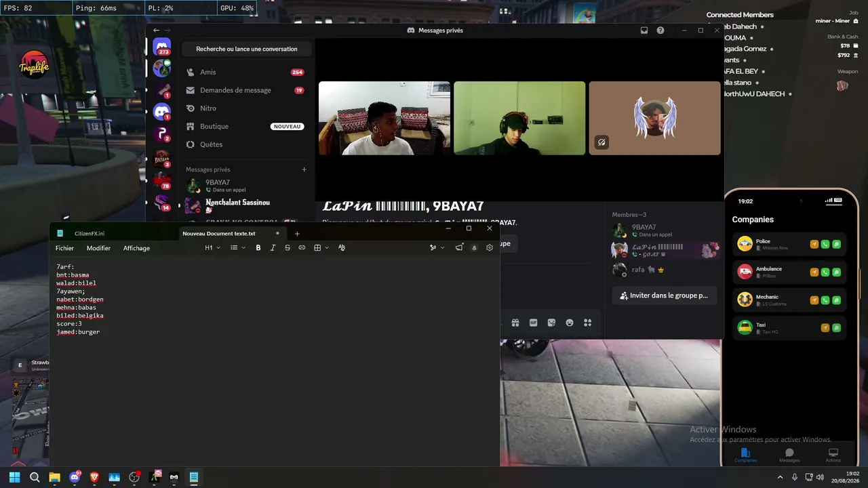Screen dimensions: 868x488
Task: Select member rafa in the members list
Action: tap(665, 270)
